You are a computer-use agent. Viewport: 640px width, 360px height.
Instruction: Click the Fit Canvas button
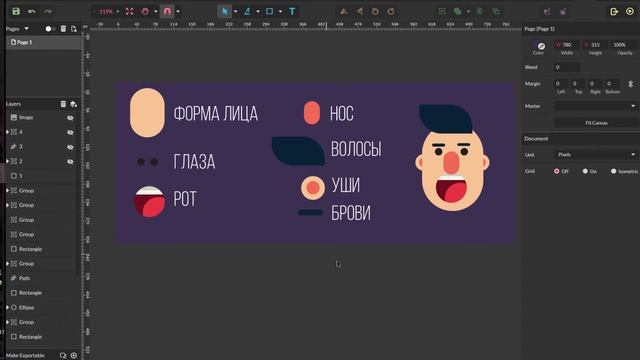click(596, 123)
